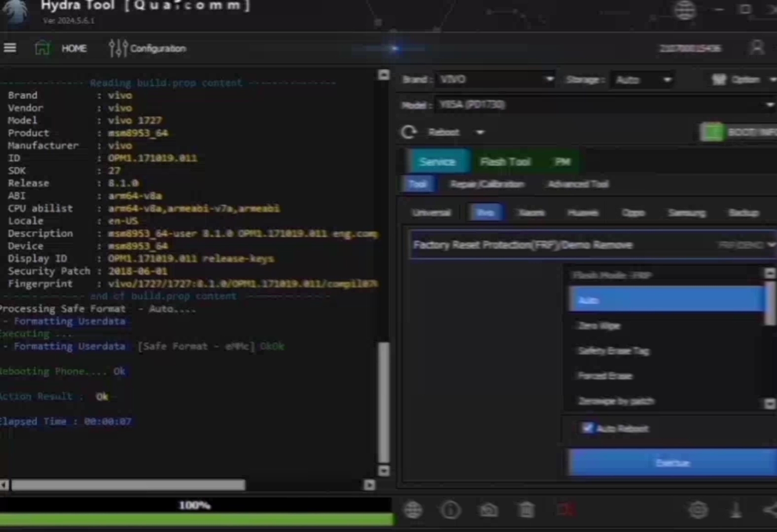Click the log horizontal scroll-right arrow

(x=369, y=485)
